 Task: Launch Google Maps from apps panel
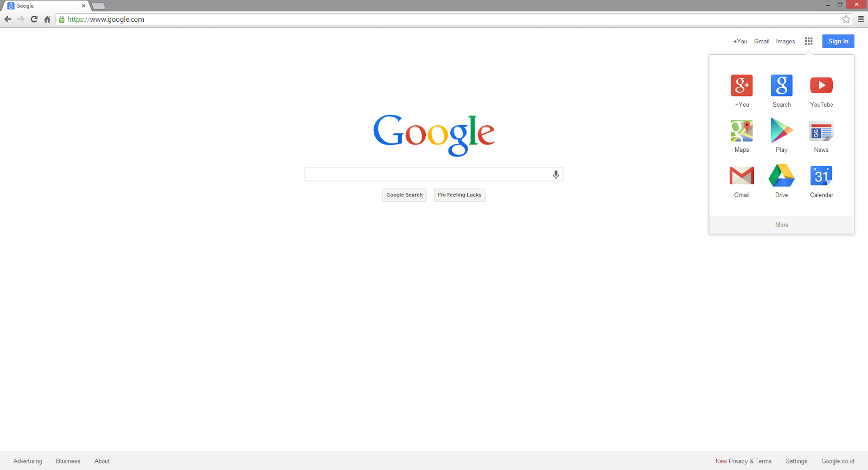click(x=742, y=131)
